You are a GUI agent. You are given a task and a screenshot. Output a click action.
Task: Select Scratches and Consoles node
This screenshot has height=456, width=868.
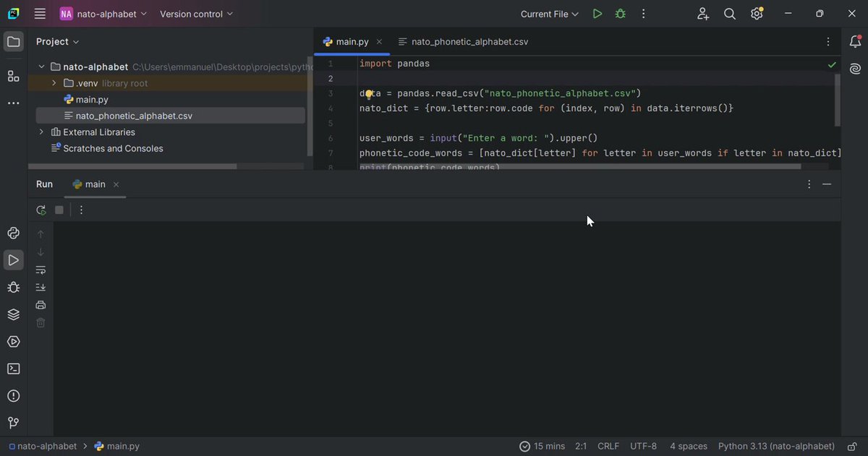(113, 148)
